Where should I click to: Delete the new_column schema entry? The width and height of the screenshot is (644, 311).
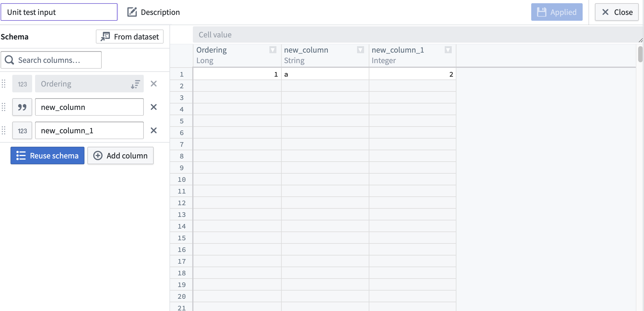pos(154,107)
